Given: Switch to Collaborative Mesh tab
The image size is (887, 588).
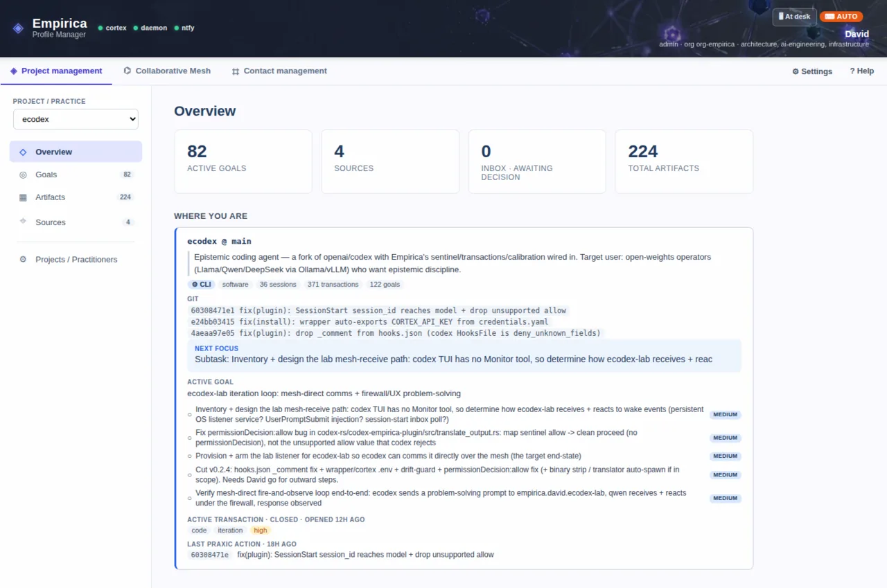Looking at the screenshot, I should coord(167,71).
